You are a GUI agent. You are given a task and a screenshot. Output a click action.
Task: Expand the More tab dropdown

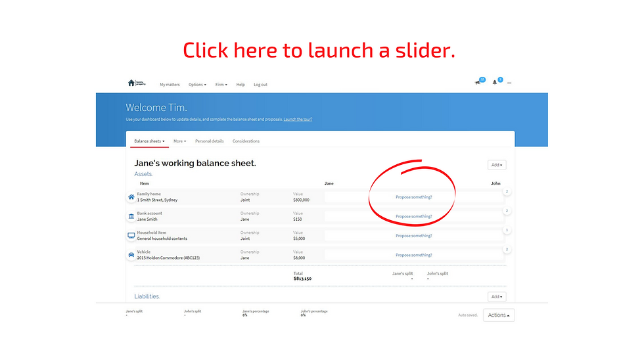click(179, 141)
